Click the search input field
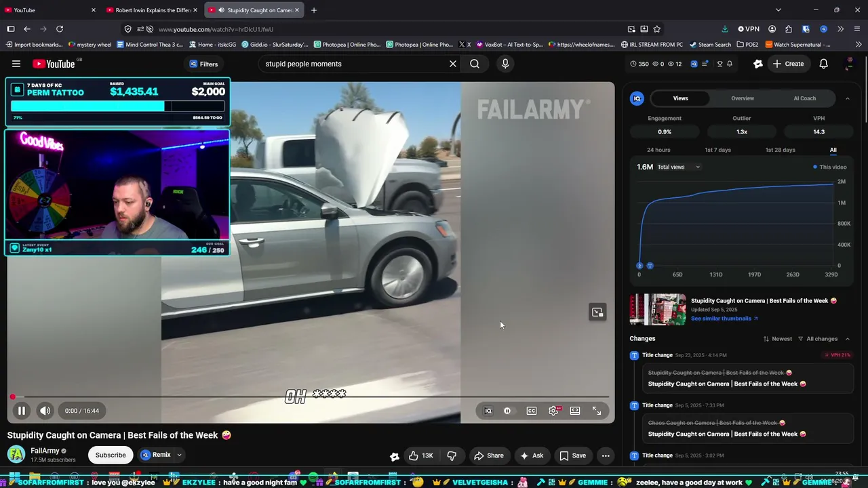This screenshot has height=488, width=868. [x=353, y=64]
